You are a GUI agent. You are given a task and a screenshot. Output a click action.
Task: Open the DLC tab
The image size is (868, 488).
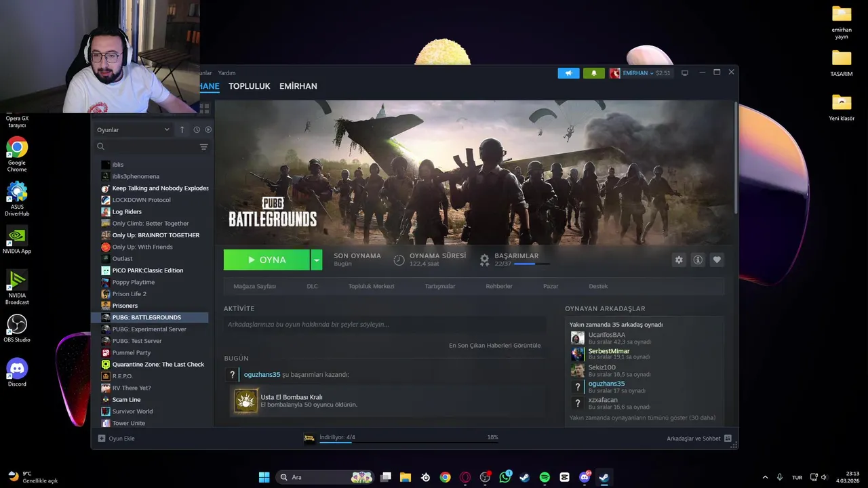(x=312, y=286)
